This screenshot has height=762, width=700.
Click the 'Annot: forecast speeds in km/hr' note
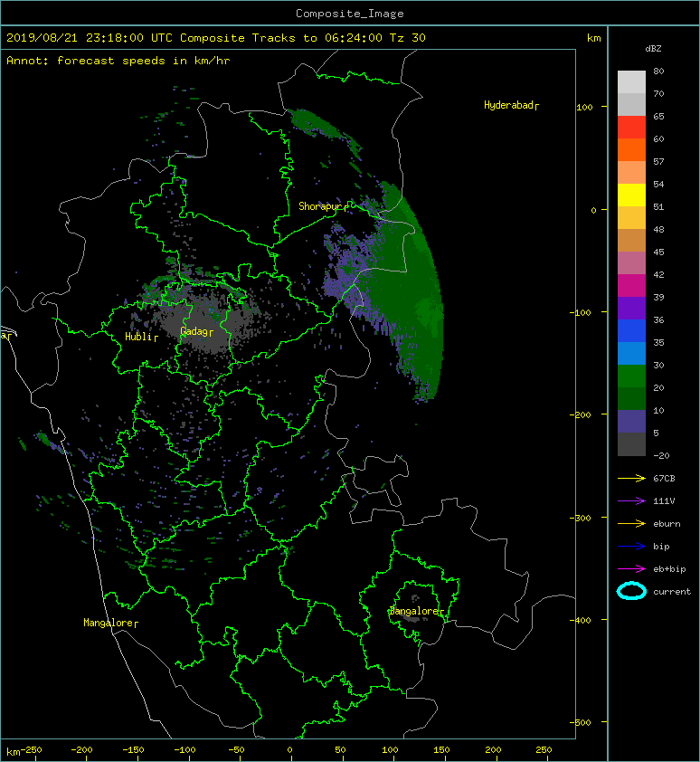(118, 61)
